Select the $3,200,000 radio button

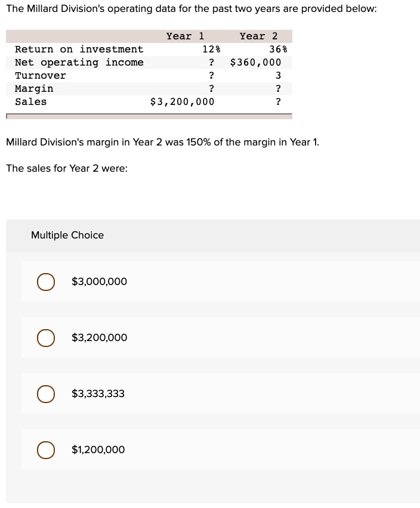click(x=46, y=337)
